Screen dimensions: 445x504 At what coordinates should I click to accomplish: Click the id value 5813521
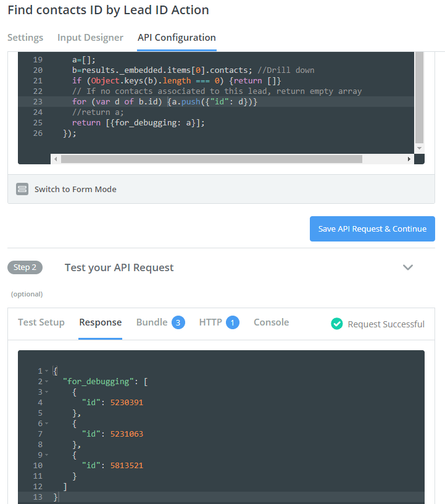click(x=127, y=466)
